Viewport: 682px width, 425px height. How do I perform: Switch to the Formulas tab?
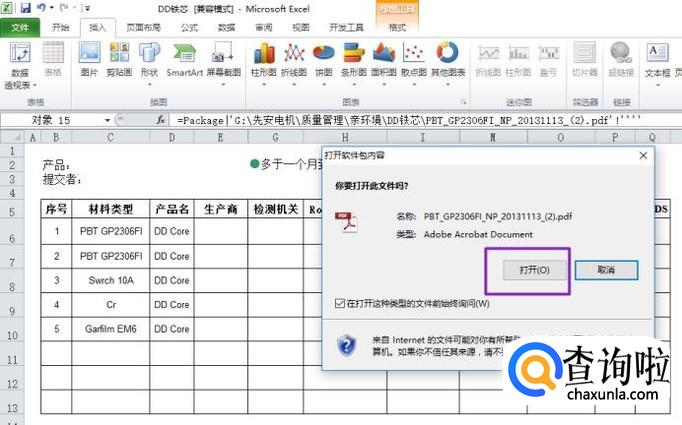[189, 28]
